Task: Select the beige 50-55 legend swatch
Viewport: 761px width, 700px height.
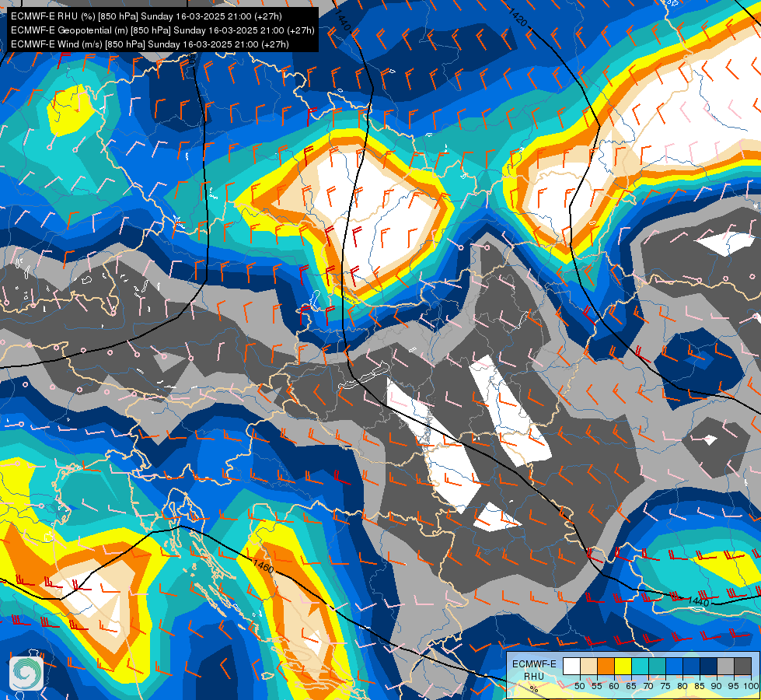Action: (x=588, y=666)
